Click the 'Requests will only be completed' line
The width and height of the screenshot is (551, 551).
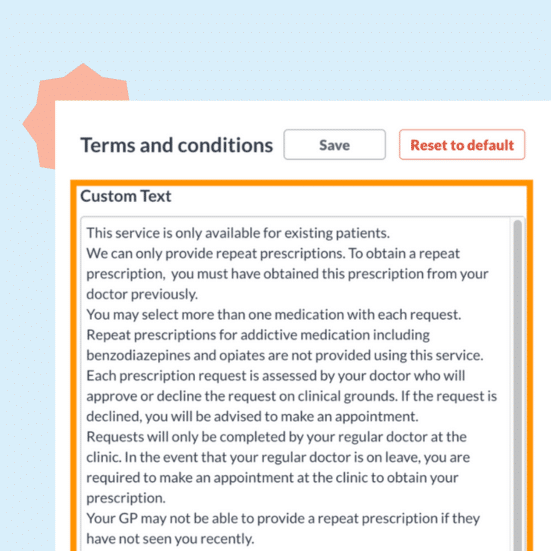click(276, 437)
